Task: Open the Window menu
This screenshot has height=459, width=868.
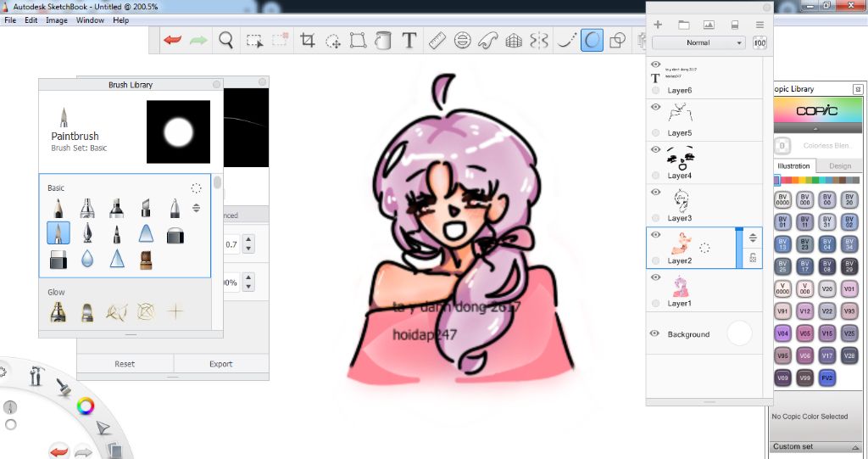Action: 90,20
